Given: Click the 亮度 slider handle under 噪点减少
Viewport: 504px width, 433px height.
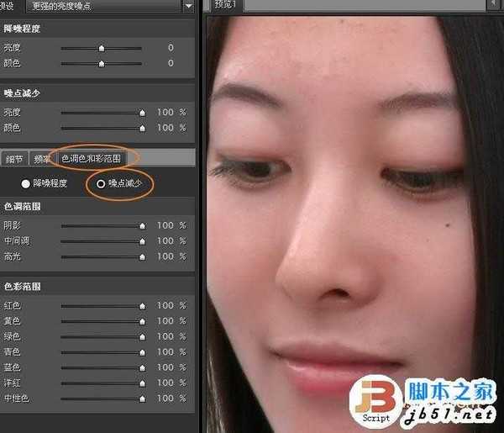Looking at the screenshot, I should pyautogui.click(x=142, y=112).
